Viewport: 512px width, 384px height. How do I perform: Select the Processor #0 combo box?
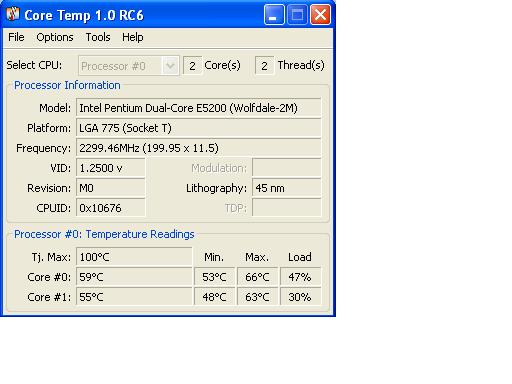[129, 66]
